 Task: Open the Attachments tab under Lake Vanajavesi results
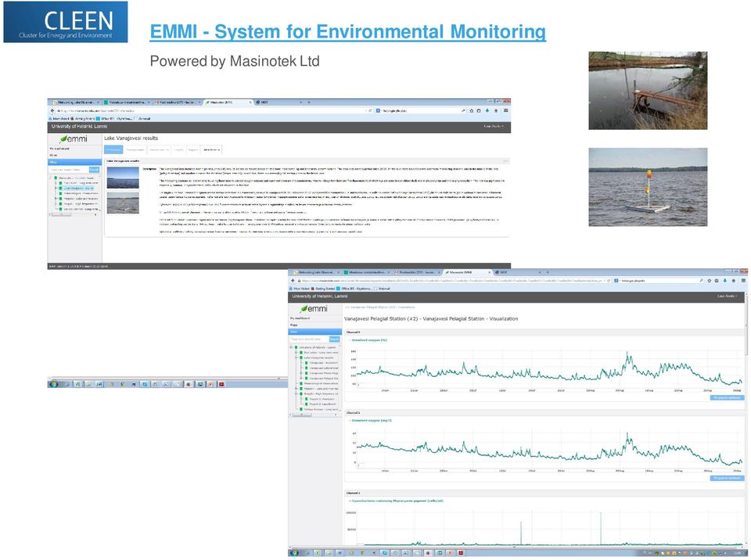[x=211, y=149]
